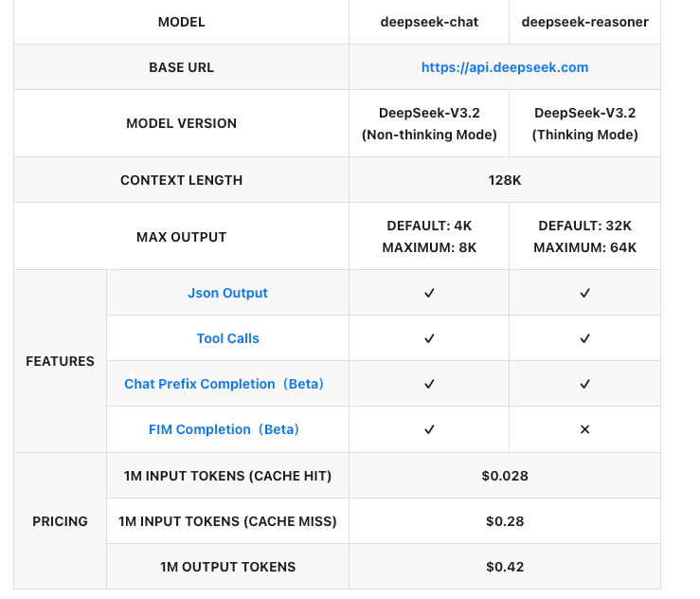The height and width of the screenshot is (599, 700).
Task: Click the FEATURES row group label
Action: (x=60, y=361)
